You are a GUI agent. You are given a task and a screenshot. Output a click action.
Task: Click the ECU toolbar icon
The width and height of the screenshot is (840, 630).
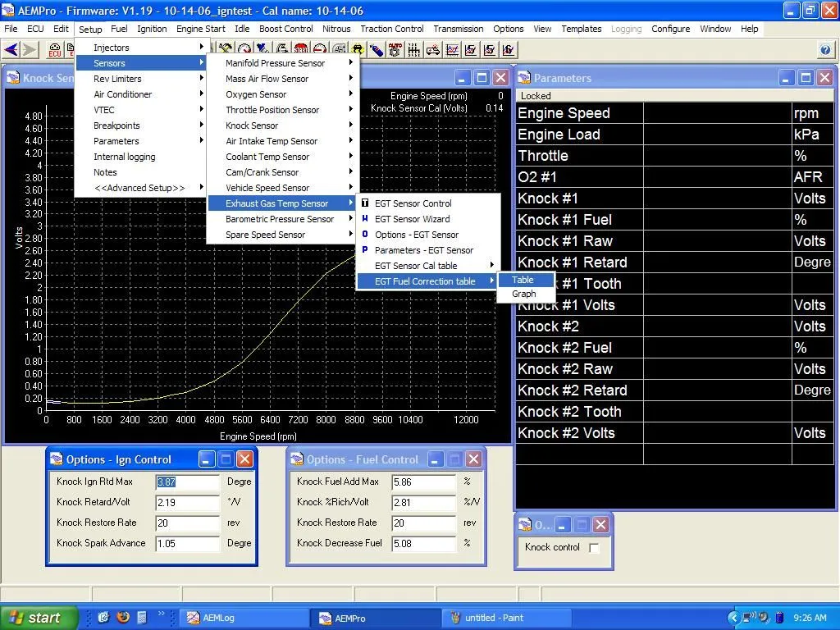pyautogui.click(x=54, y=50)
